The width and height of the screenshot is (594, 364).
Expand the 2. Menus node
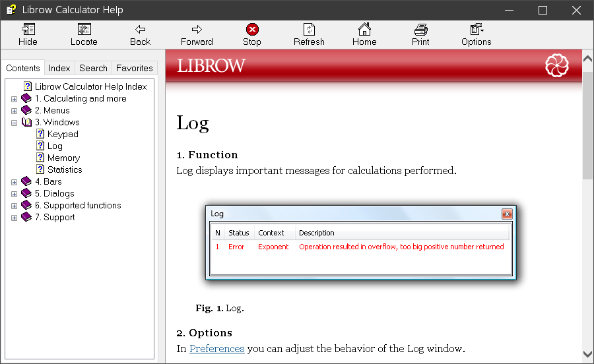point(14,111)
